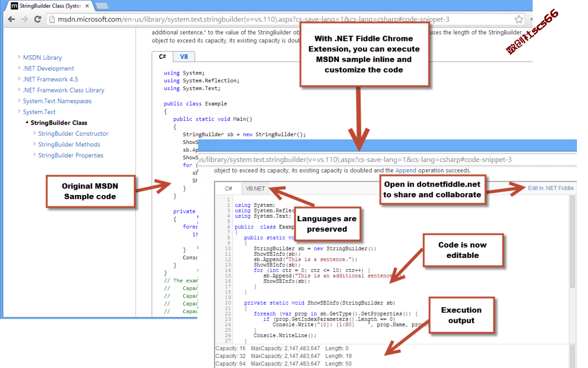Expand the .NET Framework 4.5 node

[x=19, y=79]
